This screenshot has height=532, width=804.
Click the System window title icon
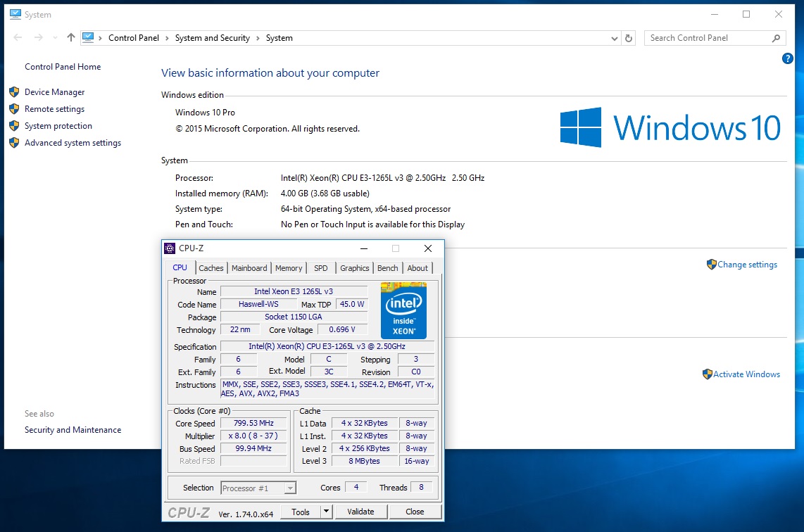tap(15, 14)
